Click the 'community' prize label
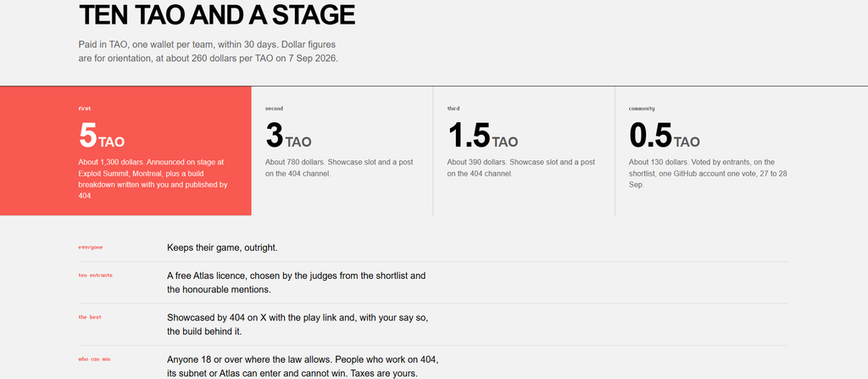The image size is (868, 379). [642, 109]
